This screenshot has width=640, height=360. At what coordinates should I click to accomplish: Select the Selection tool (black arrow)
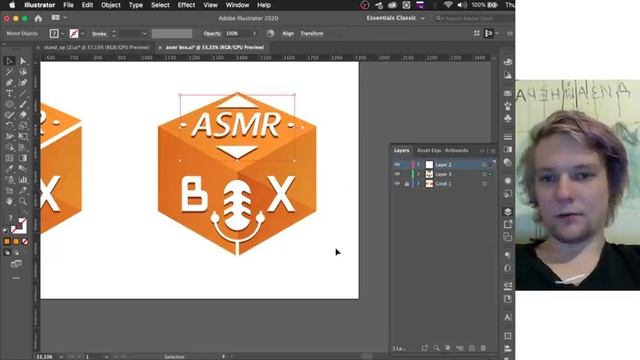coord(9,61)
